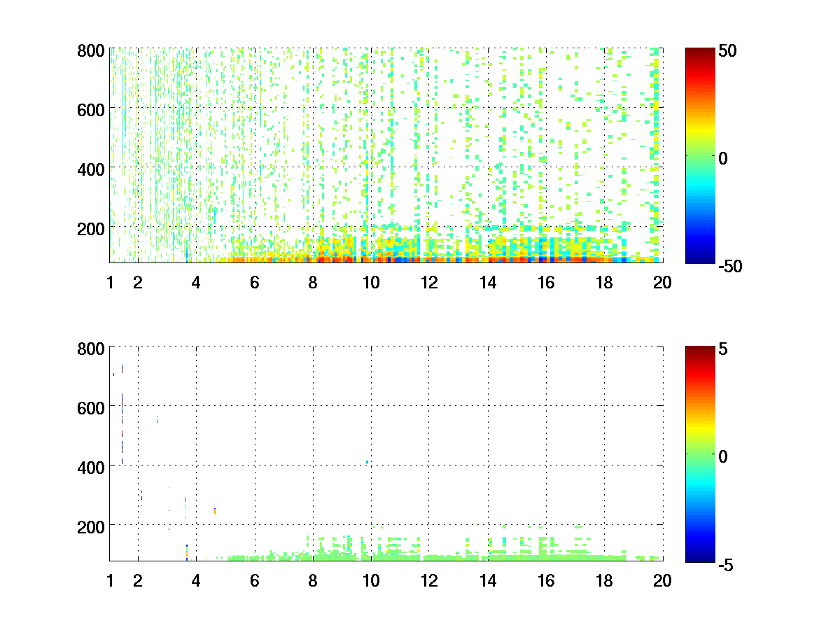Click x-axis tick "14" under upper plot

coord(488,282)
